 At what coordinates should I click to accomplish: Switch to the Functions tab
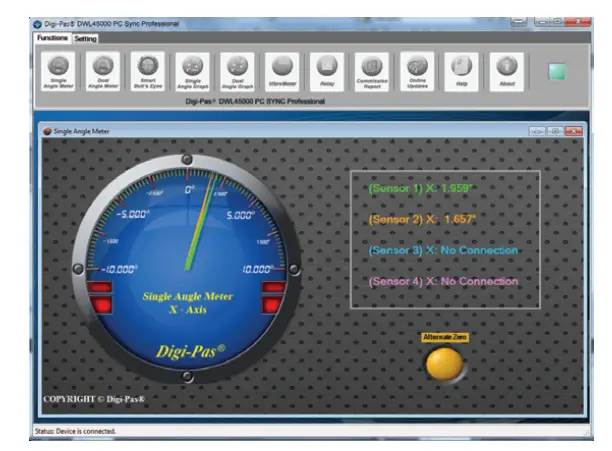tap(52, 38)
